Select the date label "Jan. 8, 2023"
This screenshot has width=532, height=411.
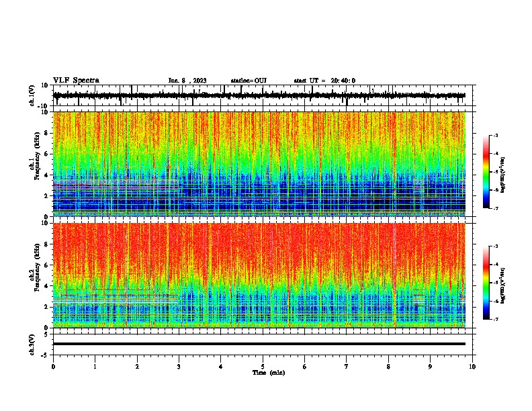(x=187, y=81)
